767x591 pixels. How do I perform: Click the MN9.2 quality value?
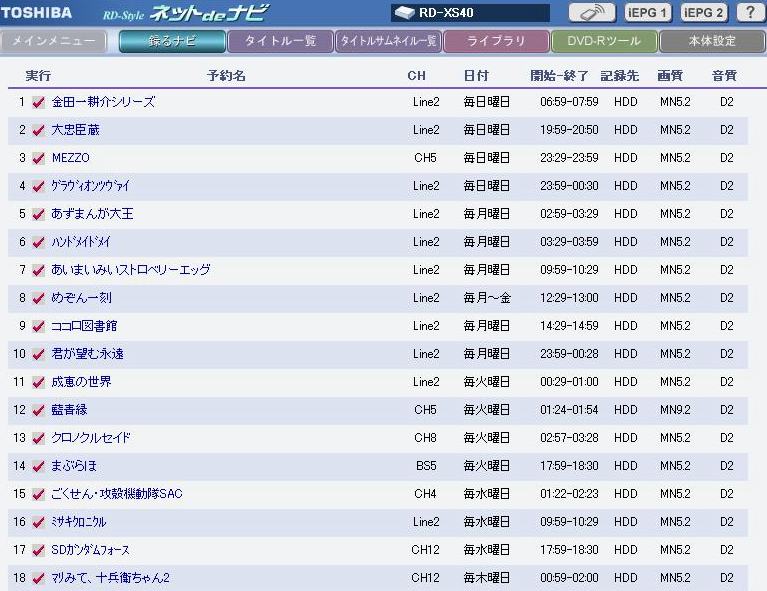coord(675,409)
